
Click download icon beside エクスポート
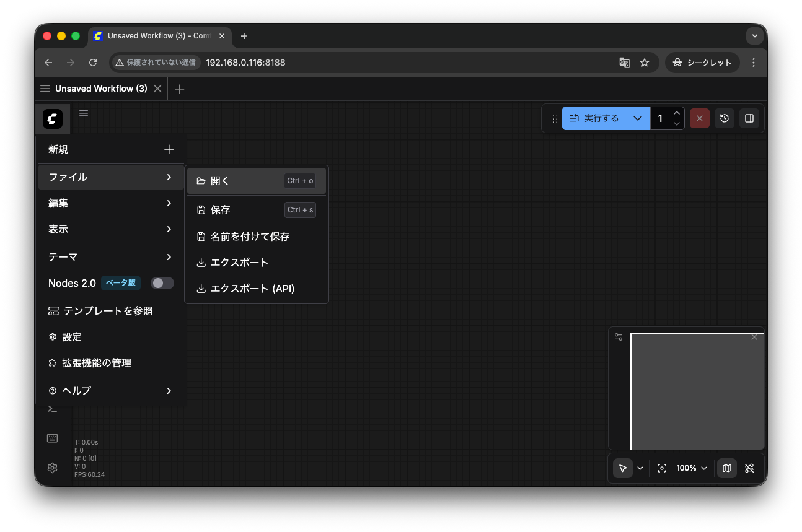pos(201,263)
